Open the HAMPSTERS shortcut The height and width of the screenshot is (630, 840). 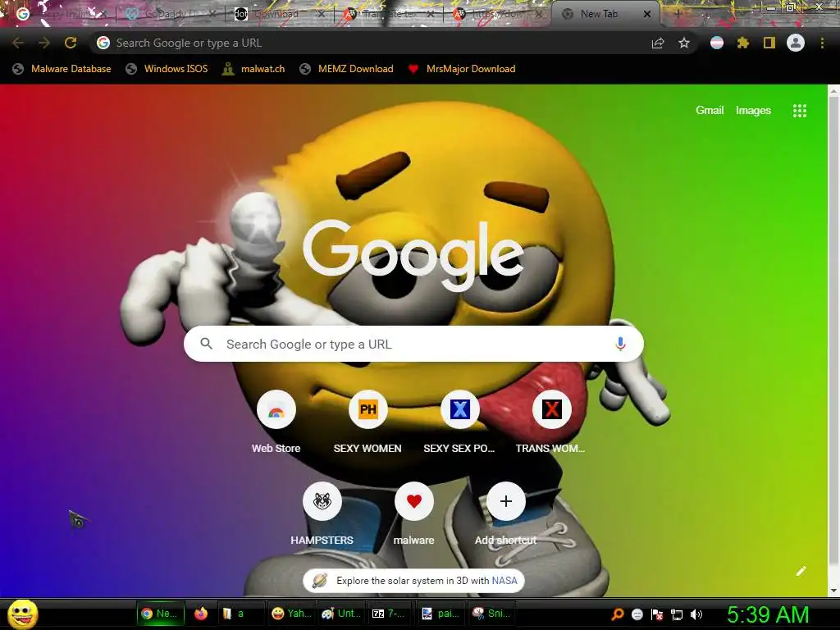pos(322,514)
